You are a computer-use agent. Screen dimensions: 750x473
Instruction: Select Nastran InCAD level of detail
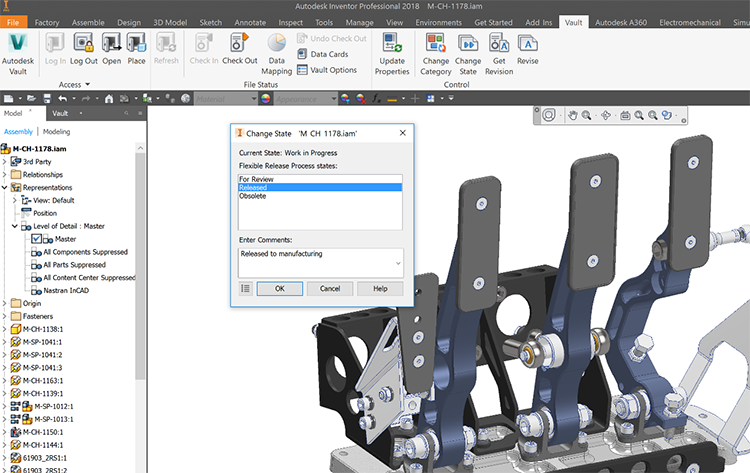tap(66, 290)
